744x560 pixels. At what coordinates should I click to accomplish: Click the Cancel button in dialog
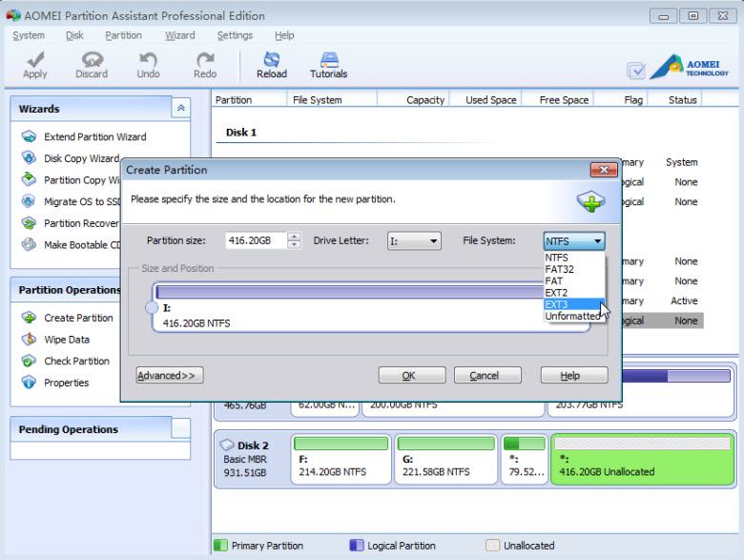click(487, 375)
